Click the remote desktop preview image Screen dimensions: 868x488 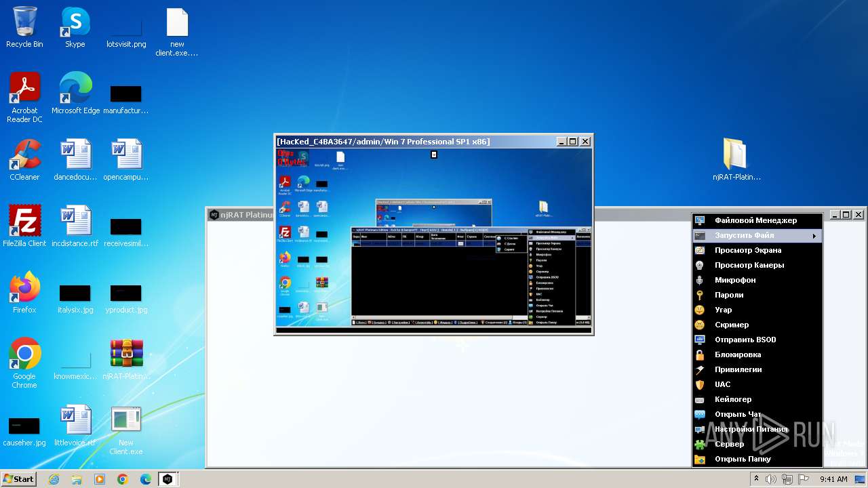coord(433,237)
